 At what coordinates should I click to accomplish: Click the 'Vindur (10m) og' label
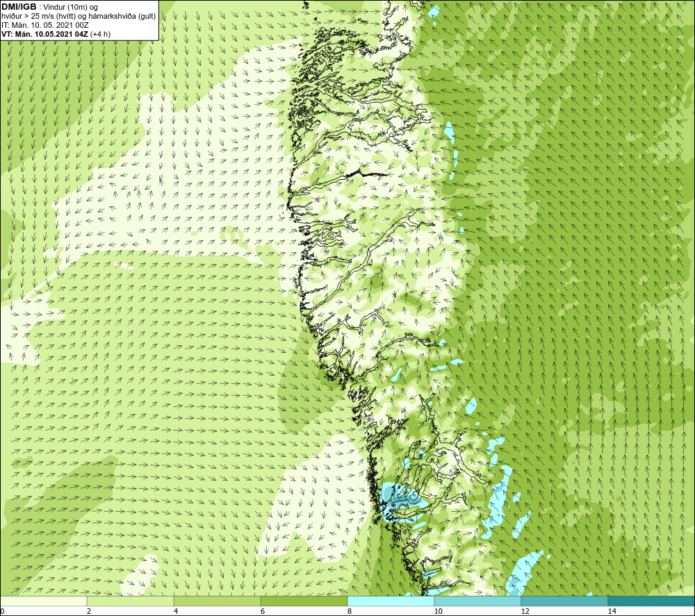(70, 7)
